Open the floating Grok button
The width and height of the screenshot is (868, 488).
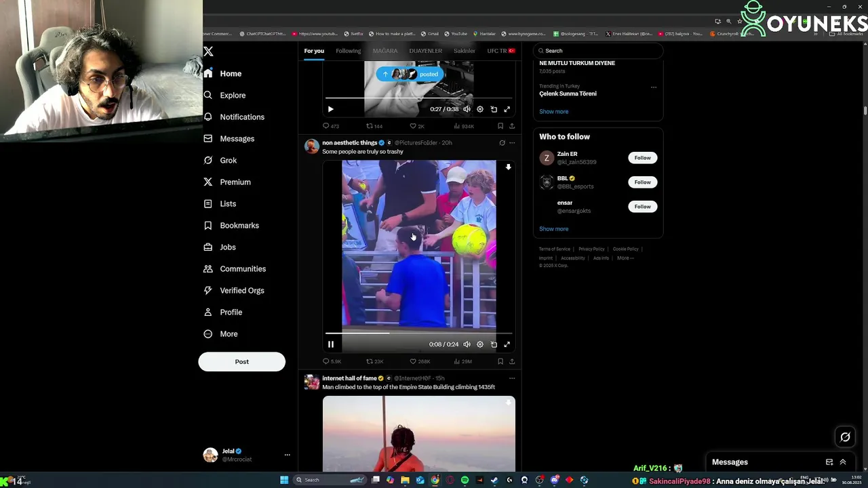(845, 437)
